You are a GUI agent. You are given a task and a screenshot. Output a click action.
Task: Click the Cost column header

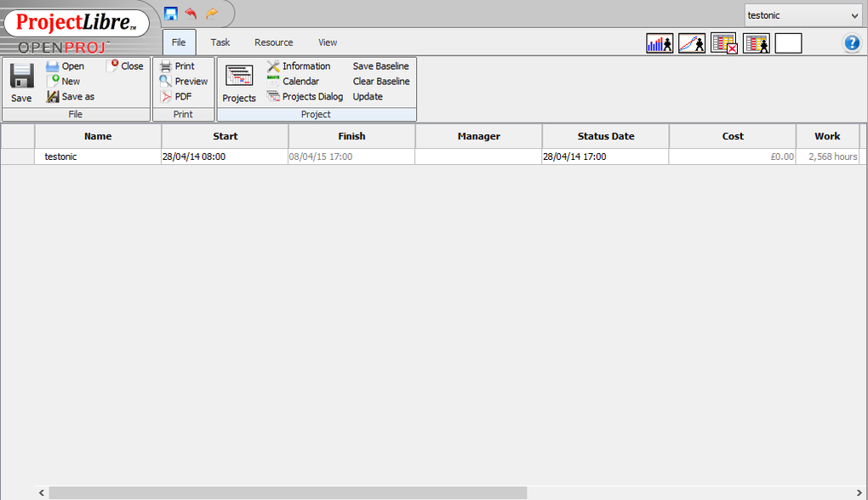click(733, 136)
